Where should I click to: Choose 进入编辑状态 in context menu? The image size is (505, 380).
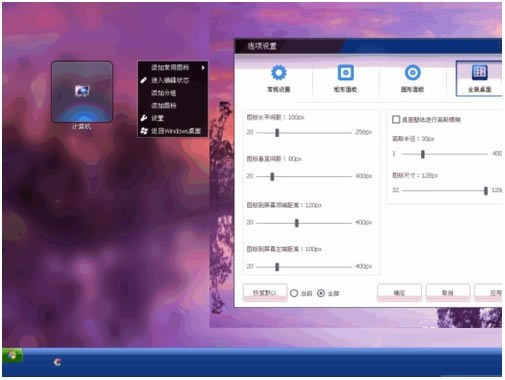click(x=173, y=80)
